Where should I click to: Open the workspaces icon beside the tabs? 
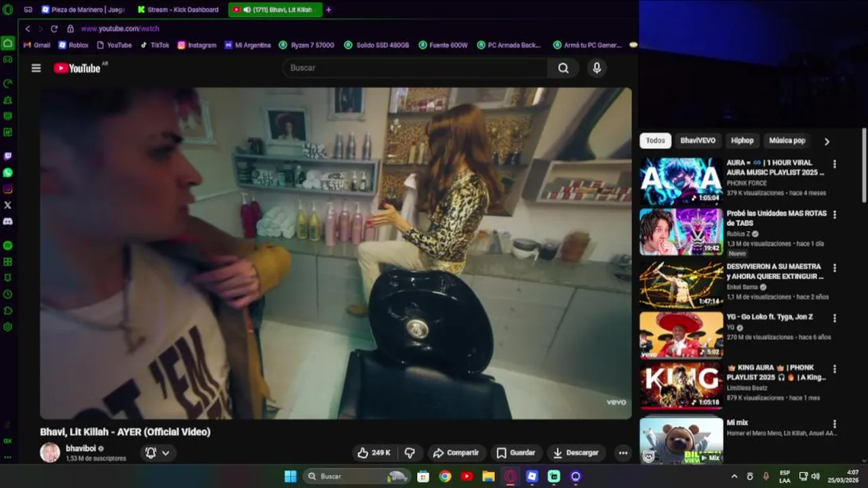[x=28, y=9]
